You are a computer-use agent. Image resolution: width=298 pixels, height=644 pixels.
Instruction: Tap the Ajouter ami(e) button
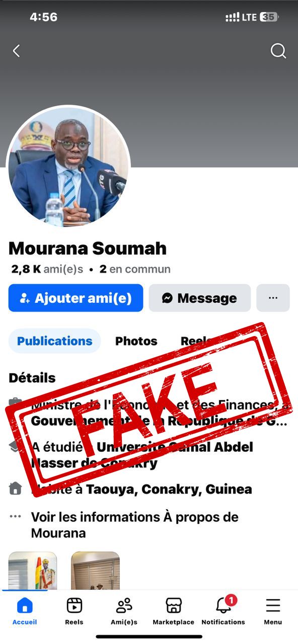click(76, 298)
